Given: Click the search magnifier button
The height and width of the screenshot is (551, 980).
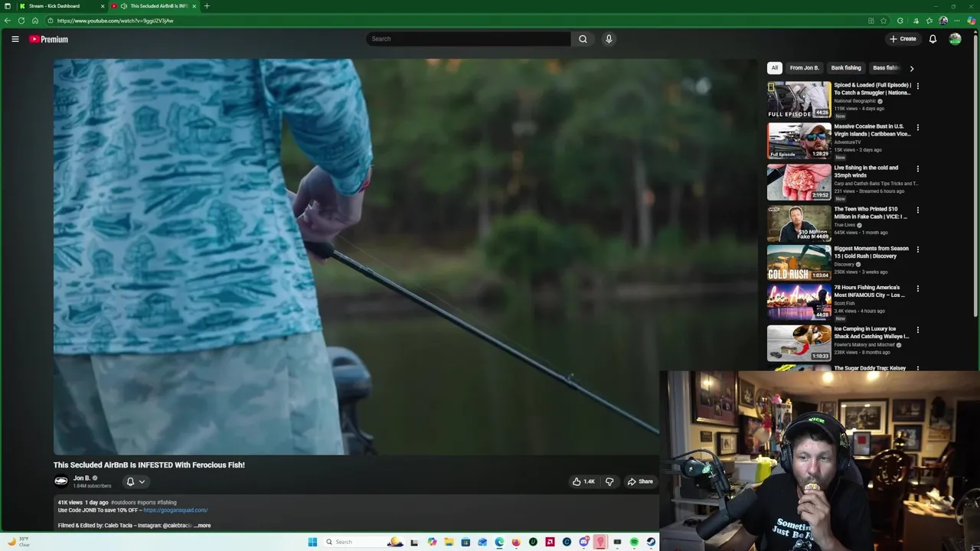Looking at the screenshot, I should [583, 39].
